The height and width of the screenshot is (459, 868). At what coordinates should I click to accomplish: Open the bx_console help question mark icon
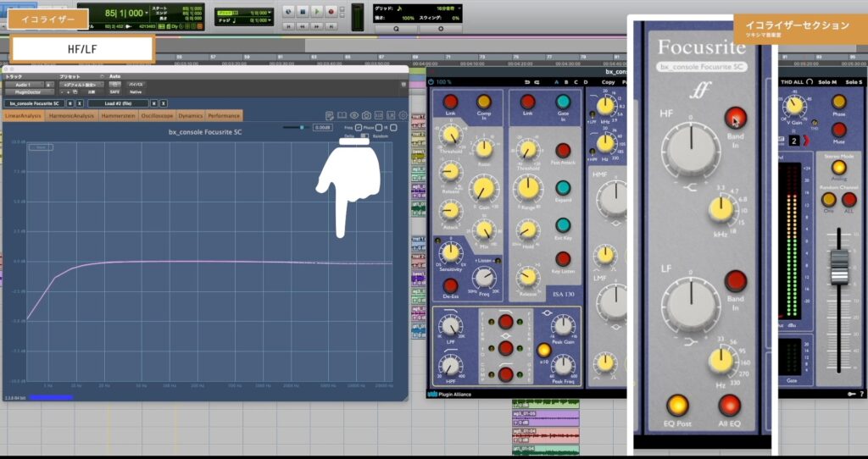point(861,394)
